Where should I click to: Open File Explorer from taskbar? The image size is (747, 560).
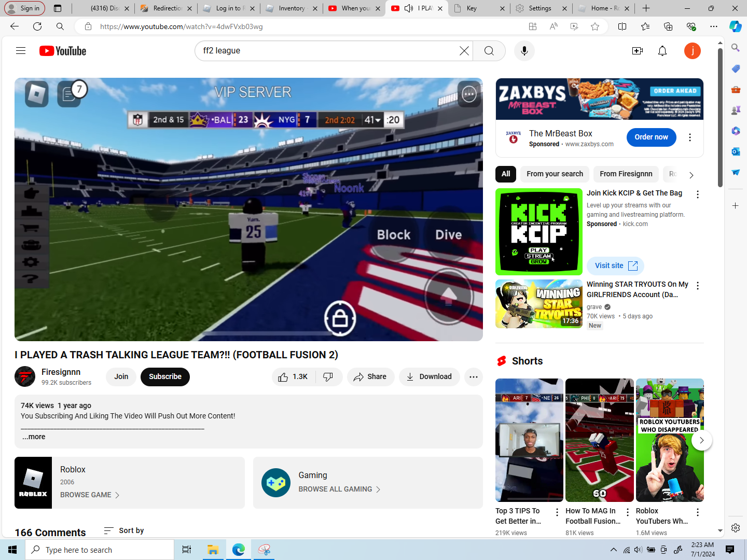pos(213,550)
